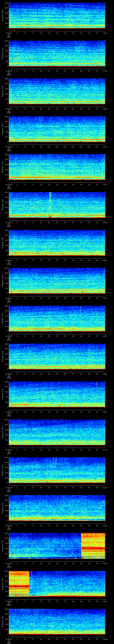
Task: Click the 44:00 end label under the 20:43:00 panel
Action: [105, 563]
